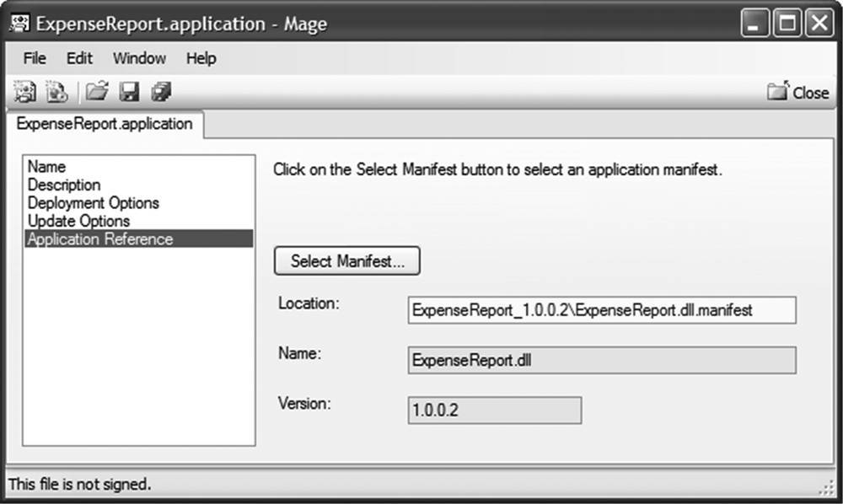Image resolution: width=843 pixels, height=504 pixels.
Task: Click the 'This file is not signed.' status text
Action: point(79,484)
